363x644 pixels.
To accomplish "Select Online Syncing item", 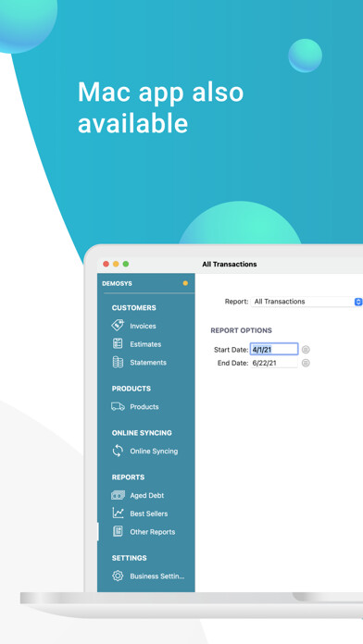I will click(x=154, y=451).
